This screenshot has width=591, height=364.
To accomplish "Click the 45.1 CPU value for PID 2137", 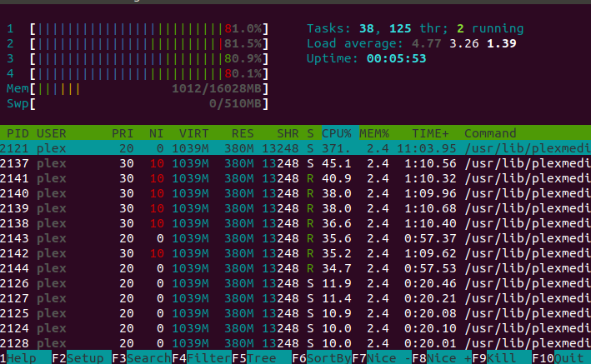I will pyautogui.click(x=337, y=163).
